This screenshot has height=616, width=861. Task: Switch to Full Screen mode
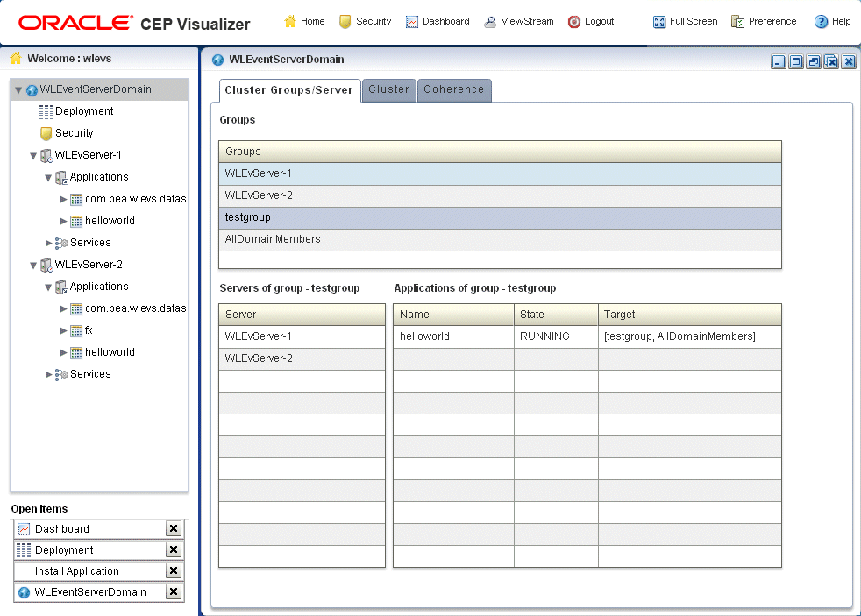659,21
